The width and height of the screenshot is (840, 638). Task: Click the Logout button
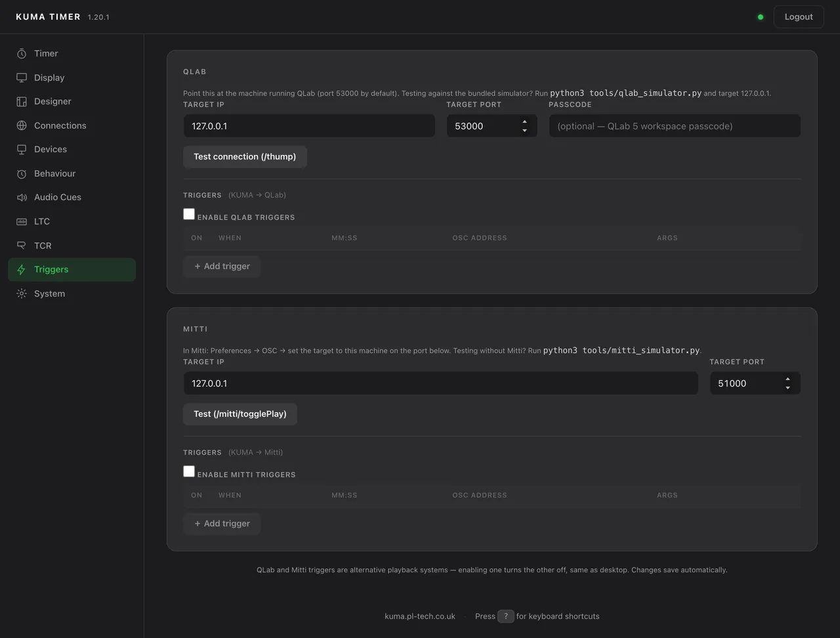point(799,17)
